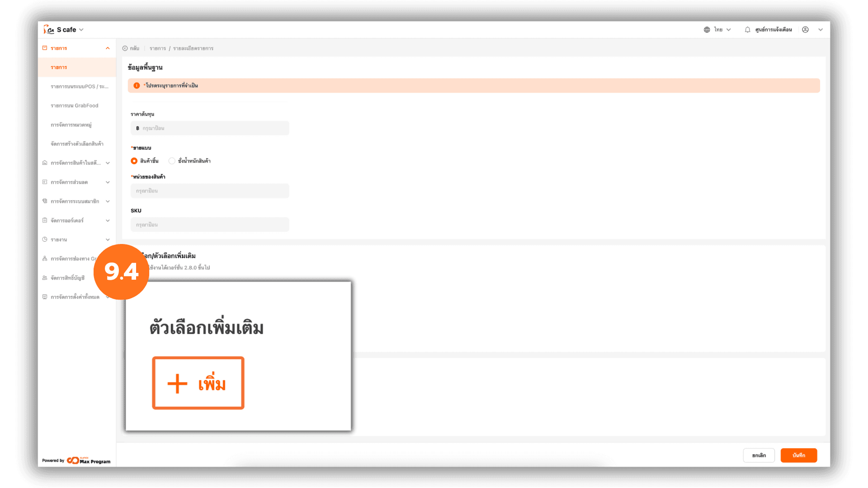Click the notification bell icon
868x488 pixels.
click(747, 30)
